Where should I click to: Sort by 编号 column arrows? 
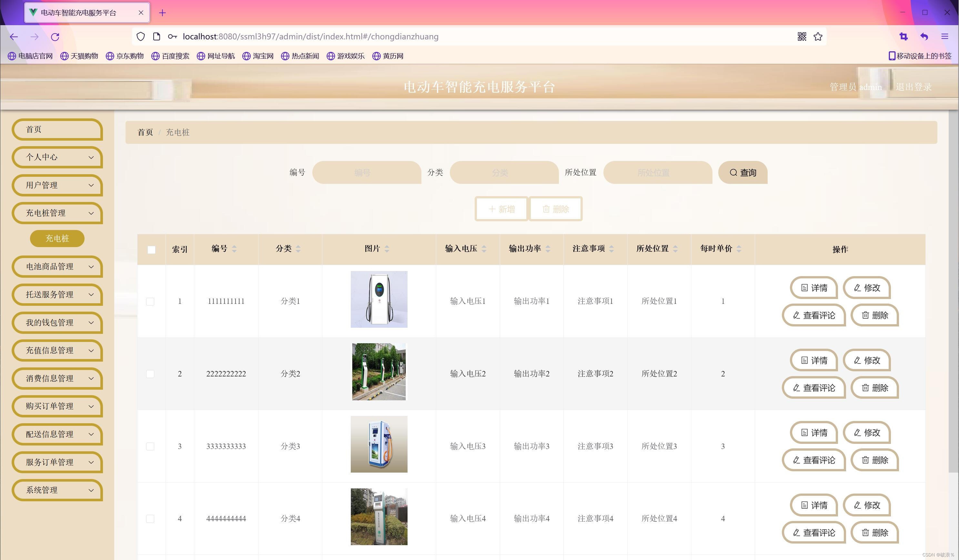(x=234, y=249)
